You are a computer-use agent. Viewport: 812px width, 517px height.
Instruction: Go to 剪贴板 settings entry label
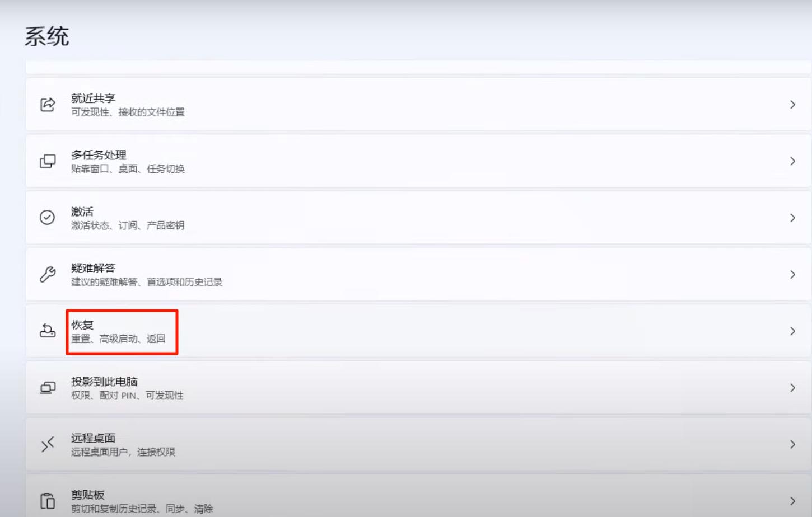pos(88,495)
